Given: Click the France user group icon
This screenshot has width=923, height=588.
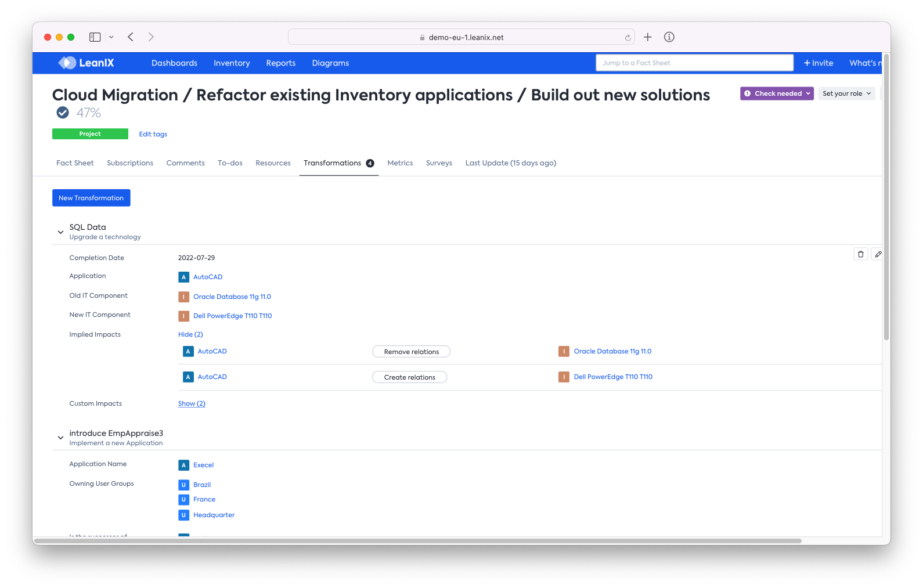Looking at the screenshot, I should 183,500.
